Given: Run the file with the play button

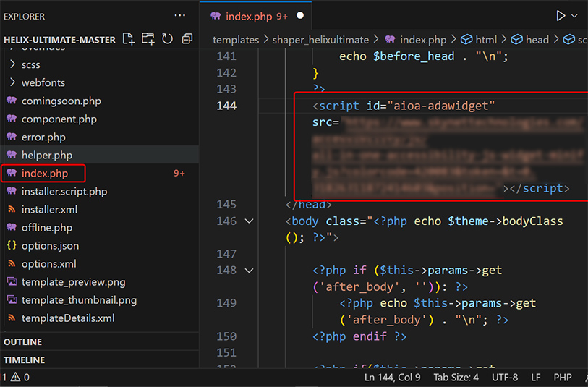Looking at the screenshot, I should pos(561,15).
